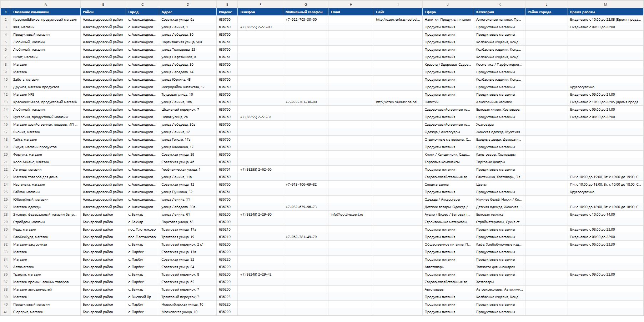Select the mobile cell "+7–913–106–69–82"
Image resolution: width=644 pixels, height=322 pixels.
pos(306,185)
